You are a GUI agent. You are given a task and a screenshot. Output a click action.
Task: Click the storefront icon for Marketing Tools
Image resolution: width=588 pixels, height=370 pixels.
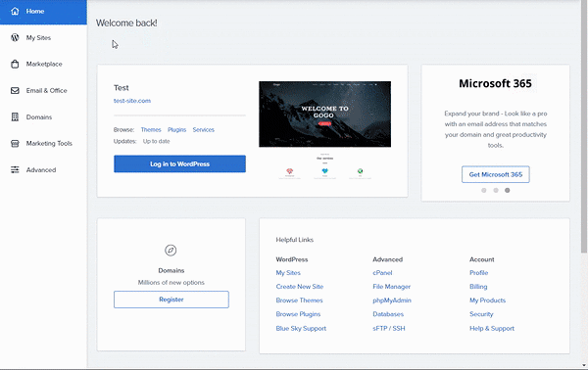click(15, 144)
